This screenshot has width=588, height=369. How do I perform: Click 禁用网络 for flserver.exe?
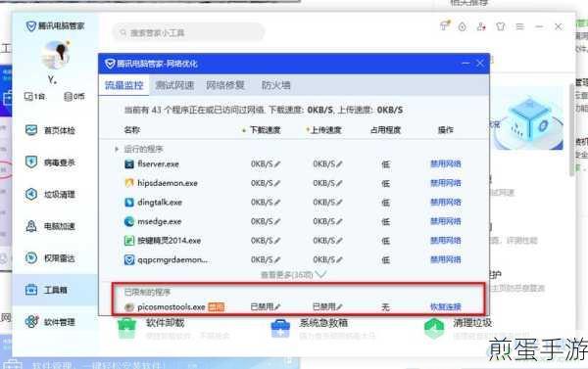click(x=446, y=163)
